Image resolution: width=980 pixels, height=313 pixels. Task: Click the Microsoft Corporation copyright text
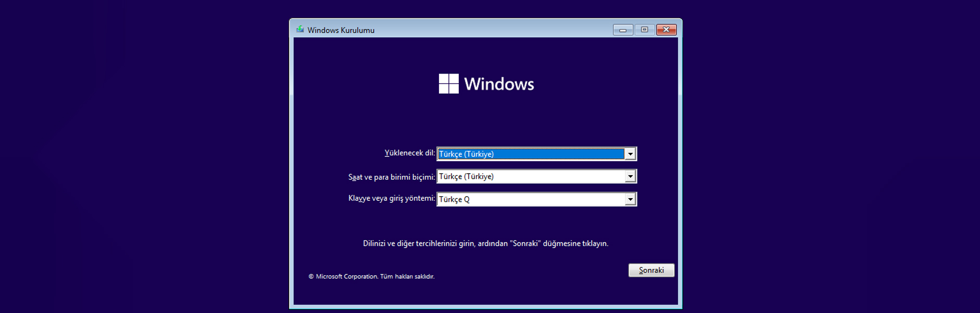tap(371, 276)
